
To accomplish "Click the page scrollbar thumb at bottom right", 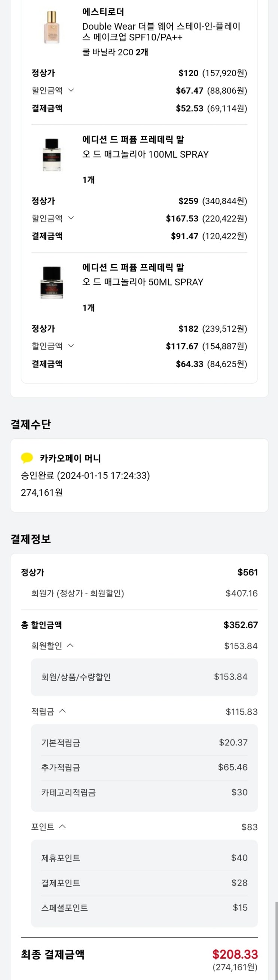I will click(276, 940).
